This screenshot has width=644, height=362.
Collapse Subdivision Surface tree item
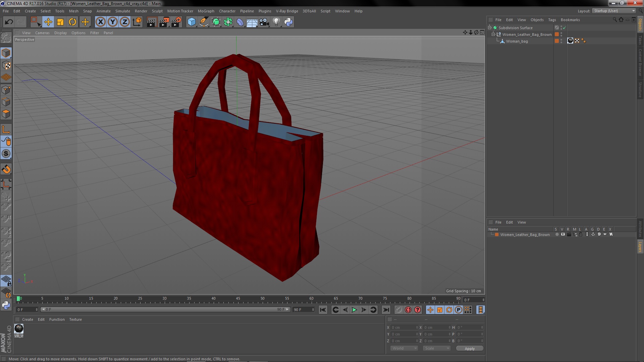click(x=490, y=28)
